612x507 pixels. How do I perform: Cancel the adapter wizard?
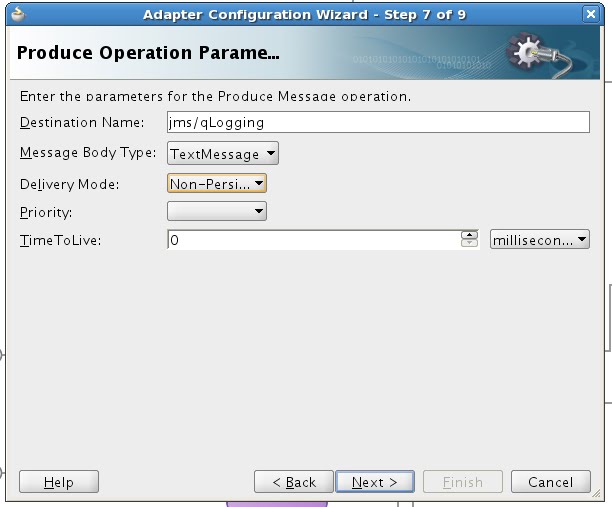click(551, 482)
